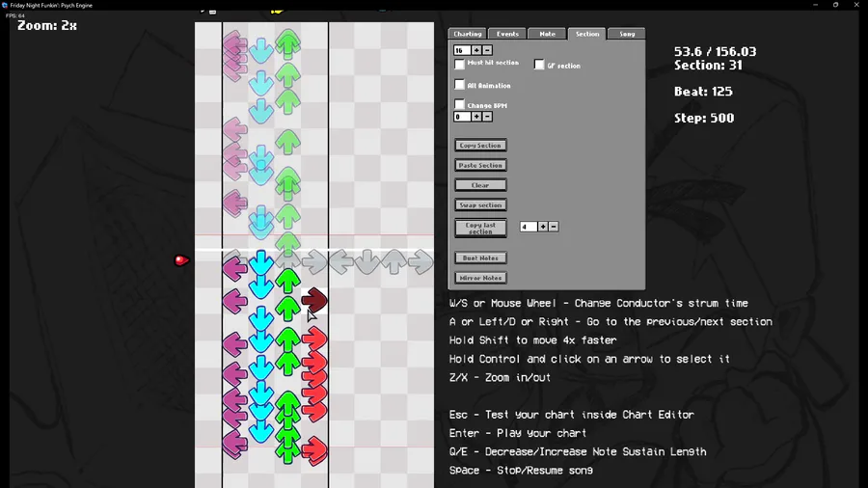Click the bottommost red right-arrow note

[x=314, y=450]
